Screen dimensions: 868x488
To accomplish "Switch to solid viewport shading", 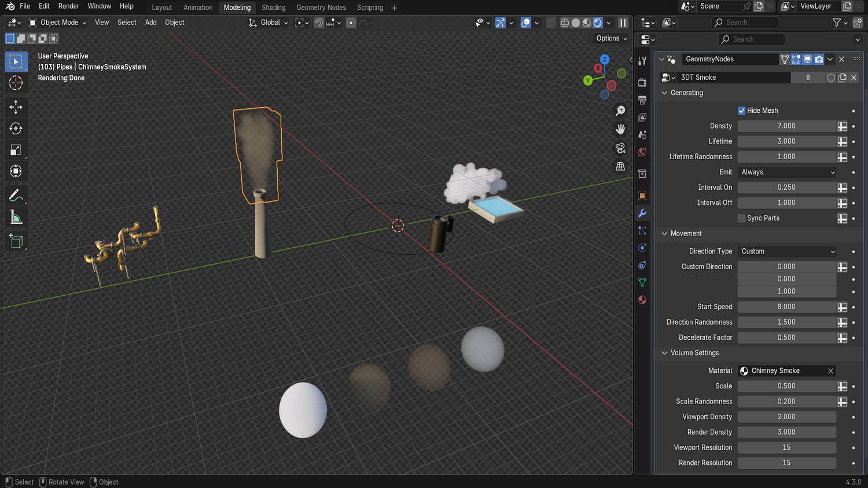I will coord(576,23).
